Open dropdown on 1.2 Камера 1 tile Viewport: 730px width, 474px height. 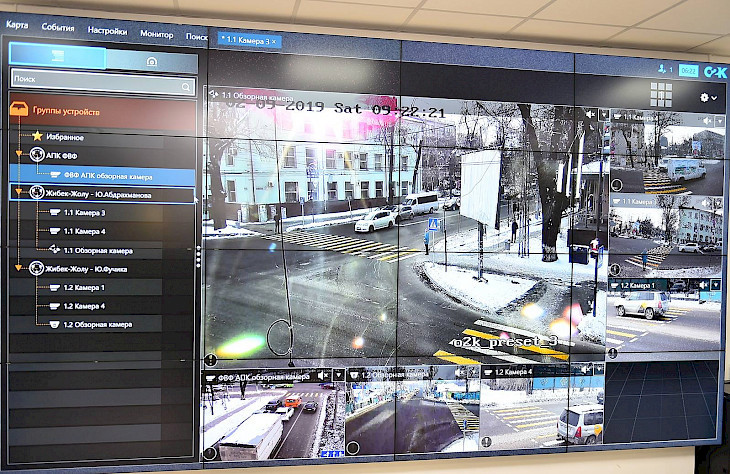coord(715,286)
